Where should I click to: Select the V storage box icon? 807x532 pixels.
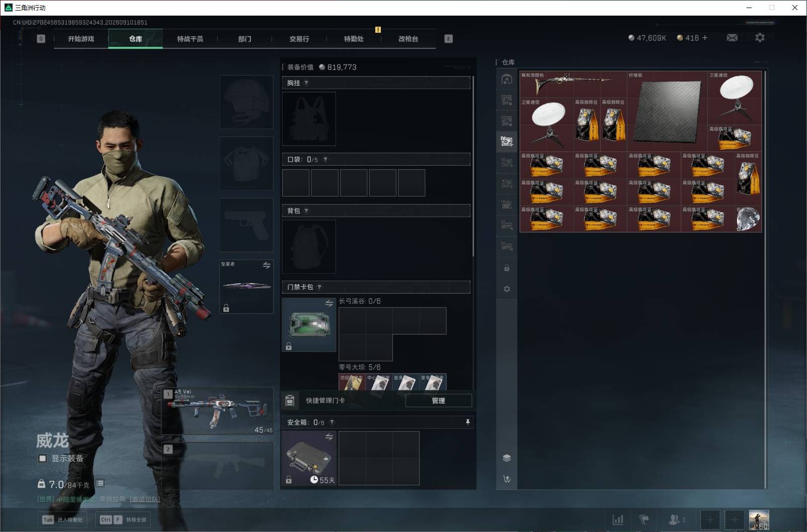click(507, 183)
